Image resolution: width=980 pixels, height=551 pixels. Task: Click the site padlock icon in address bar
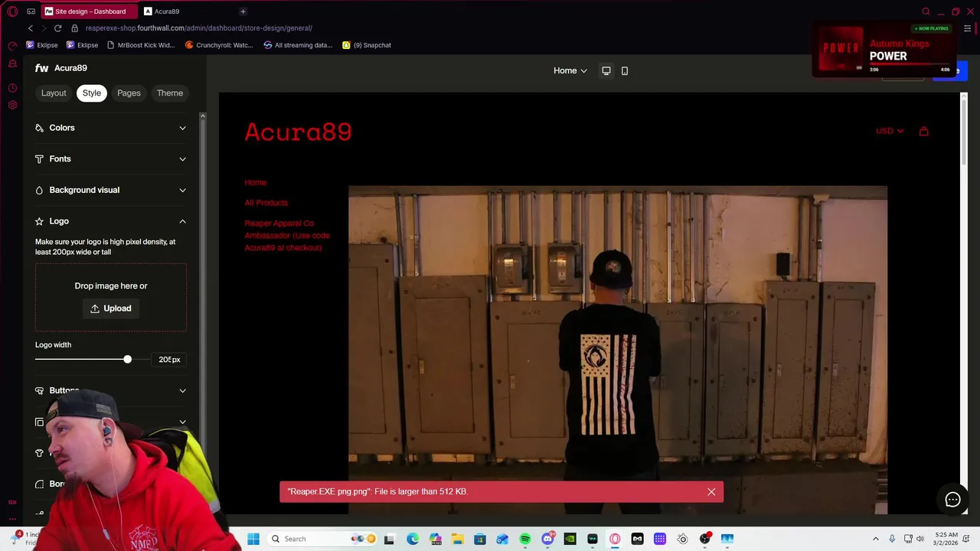tap(77, 28)
